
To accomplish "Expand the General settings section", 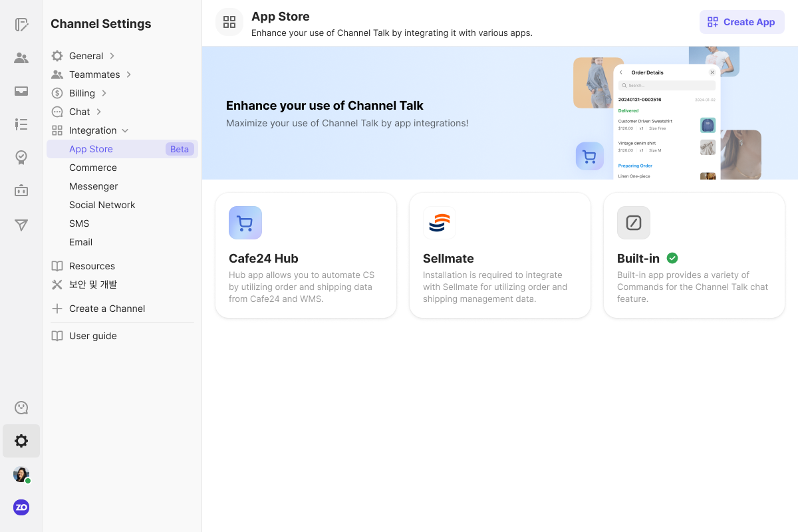I will (x=85, y=56).
